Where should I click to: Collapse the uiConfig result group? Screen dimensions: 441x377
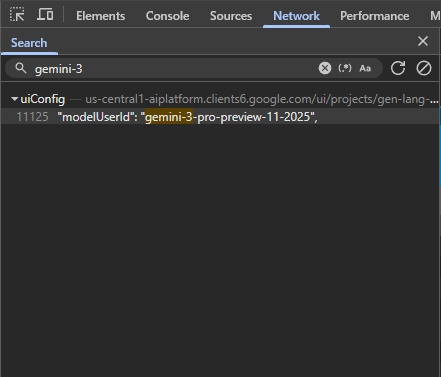[x=14, y=99]
